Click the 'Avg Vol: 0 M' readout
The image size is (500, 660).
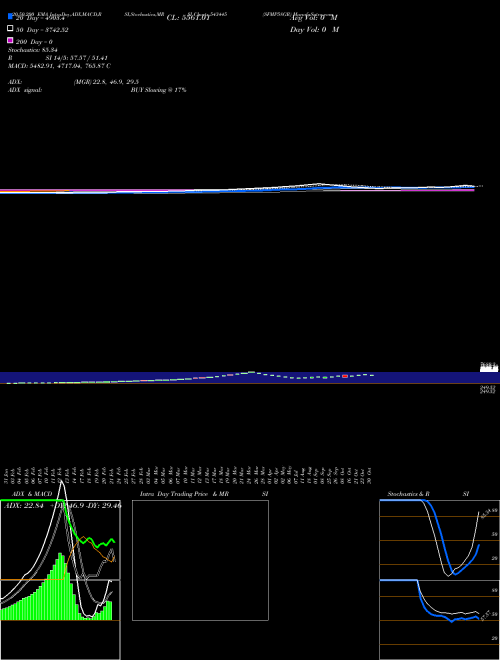pyautogui.click(x=314, y=18)
